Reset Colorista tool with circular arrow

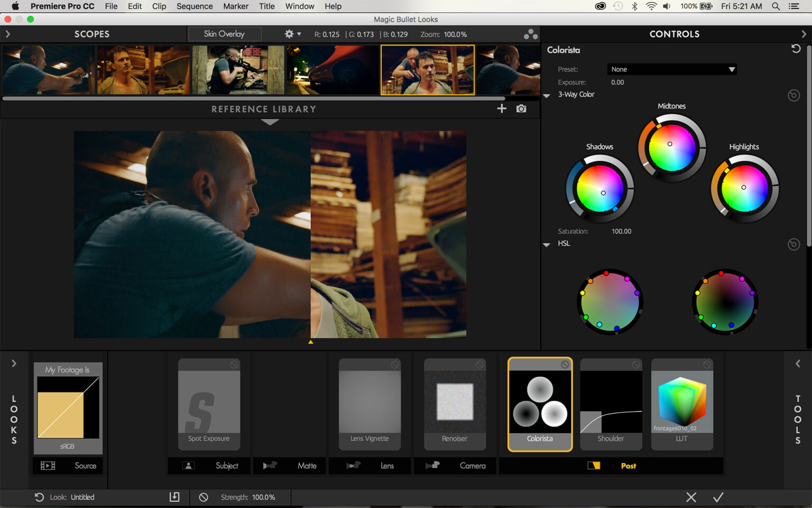pos(796,49)
